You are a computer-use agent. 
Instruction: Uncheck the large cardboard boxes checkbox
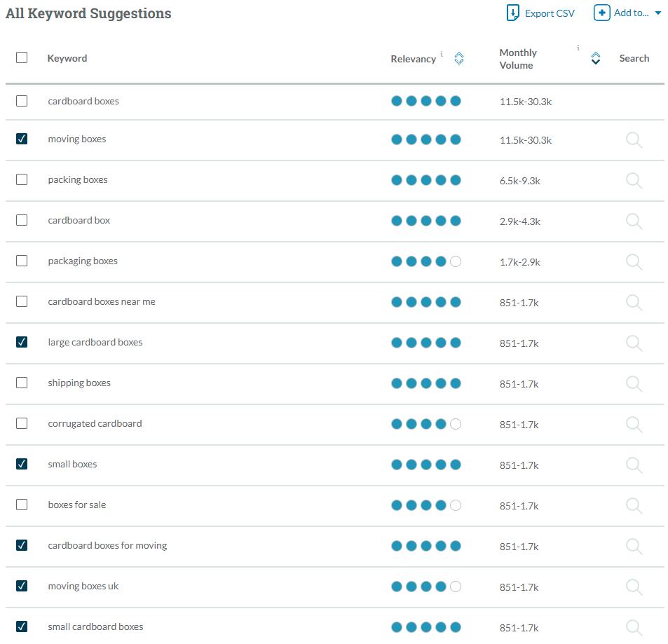click(x=22, y=342)
